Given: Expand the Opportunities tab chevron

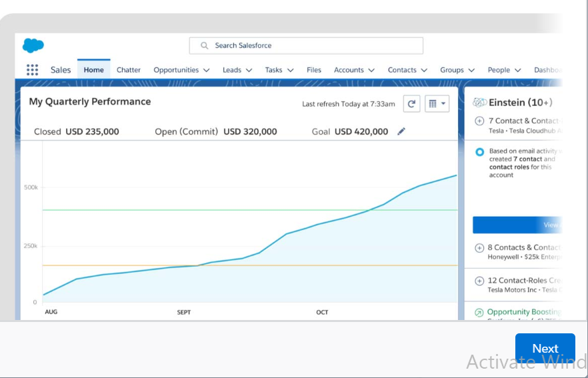Looking at the screenshot, I should pos(206,70).
